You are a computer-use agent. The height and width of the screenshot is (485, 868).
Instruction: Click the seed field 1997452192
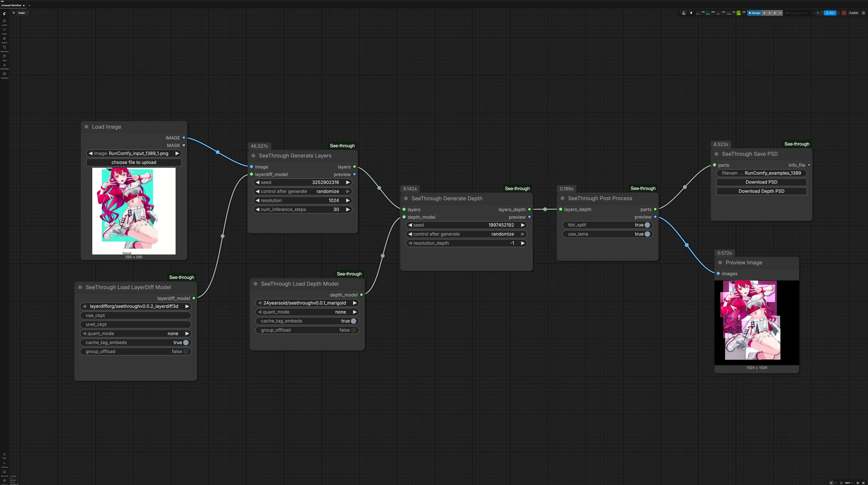click(x=466, y=225)
